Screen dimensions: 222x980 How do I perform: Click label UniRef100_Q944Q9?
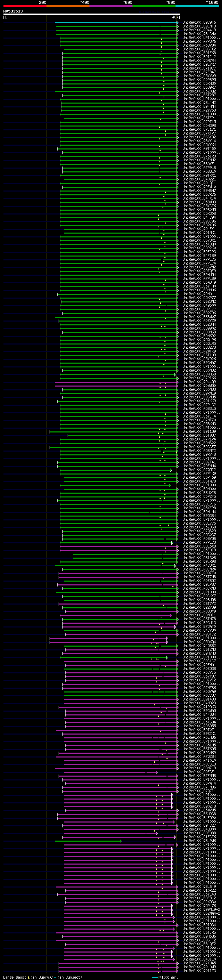(199, 382)
